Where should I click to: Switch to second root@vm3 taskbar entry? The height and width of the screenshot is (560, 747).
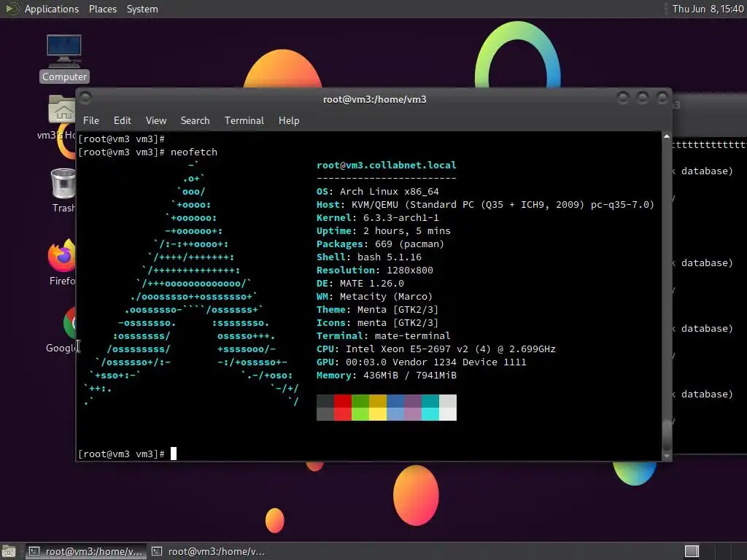pyautogui.click(x=208, y=551)
